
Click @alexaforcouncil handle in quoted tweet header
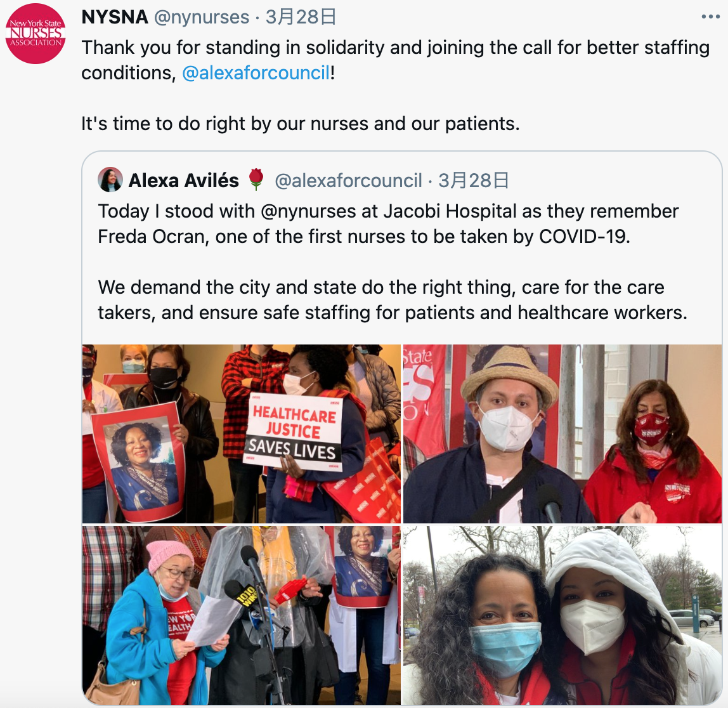[x=348, y=180]
